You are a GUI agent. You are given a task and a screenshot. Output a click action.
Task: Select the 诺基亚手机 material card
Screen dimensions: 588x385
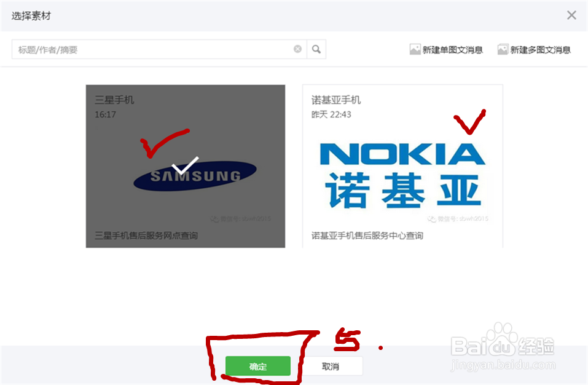402,166
